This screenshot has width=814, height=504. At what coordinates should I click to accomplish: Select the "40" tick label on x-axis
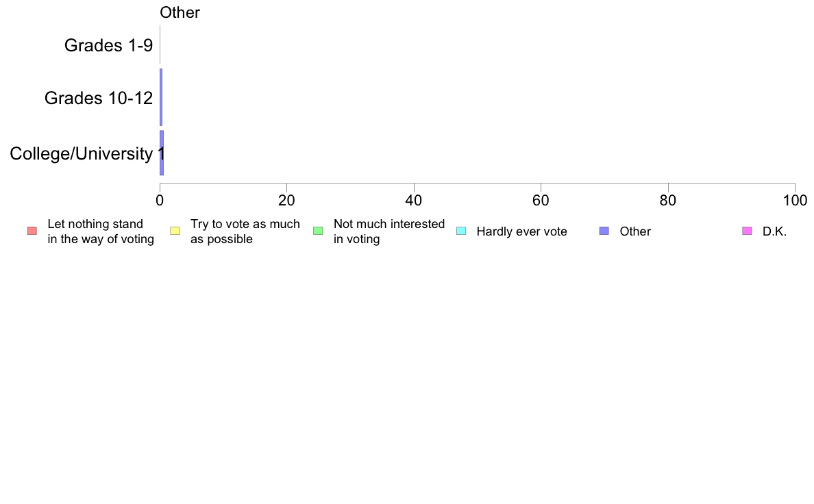(414, 200)
